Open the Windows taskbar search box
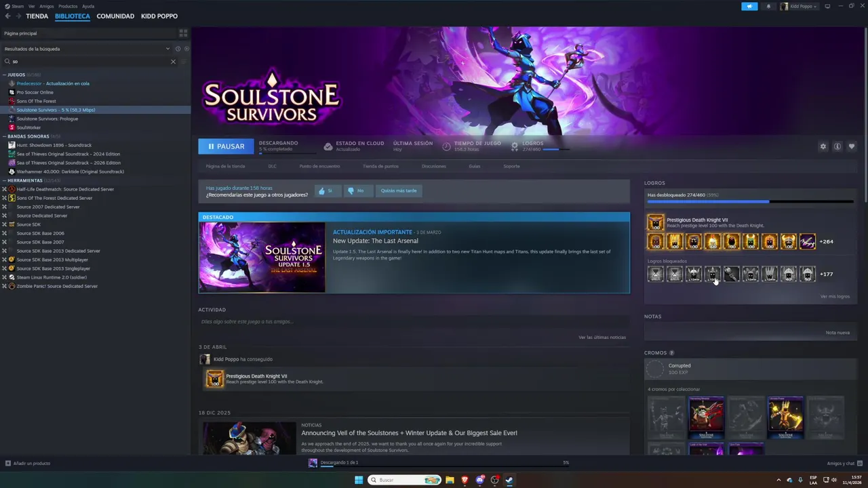868x488 pixels. (405, 480)
